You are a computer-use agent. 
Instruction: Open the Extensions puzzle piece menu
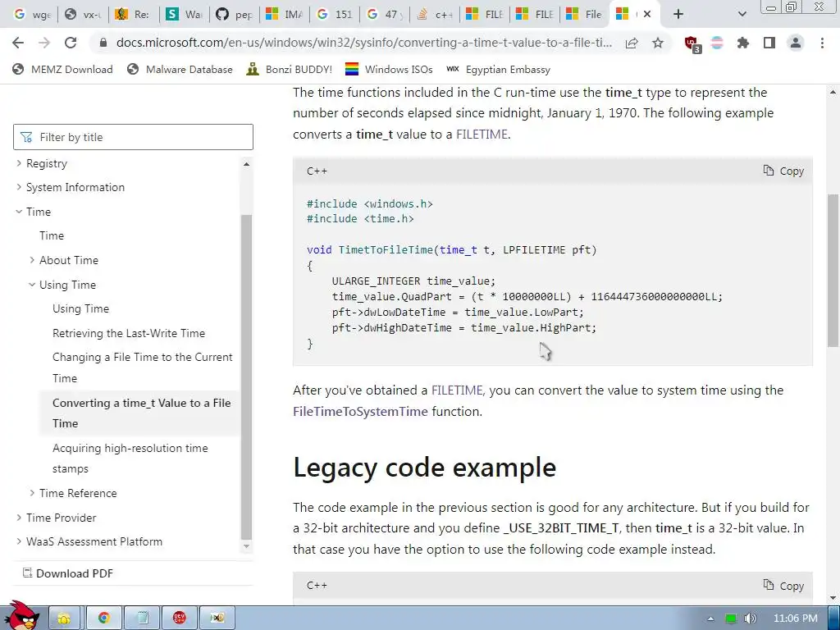pyautogui.click(x=743, y=43)
